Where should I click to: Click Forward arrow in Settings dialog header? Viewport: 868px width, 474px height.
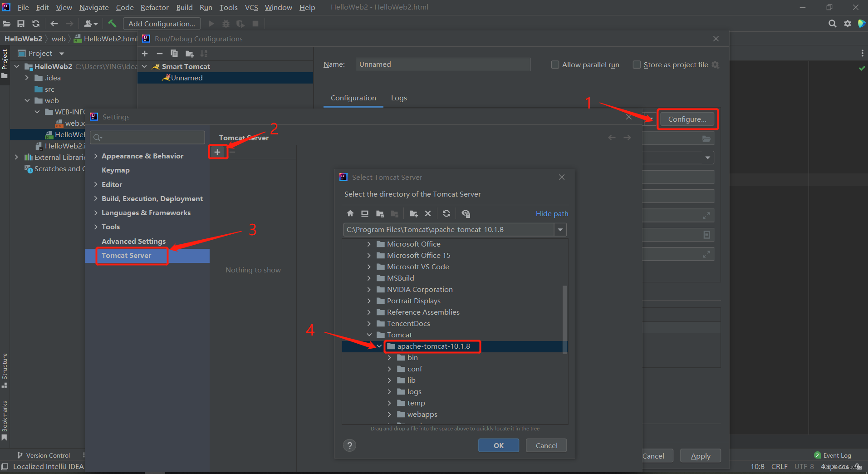[x=627, y=138]
